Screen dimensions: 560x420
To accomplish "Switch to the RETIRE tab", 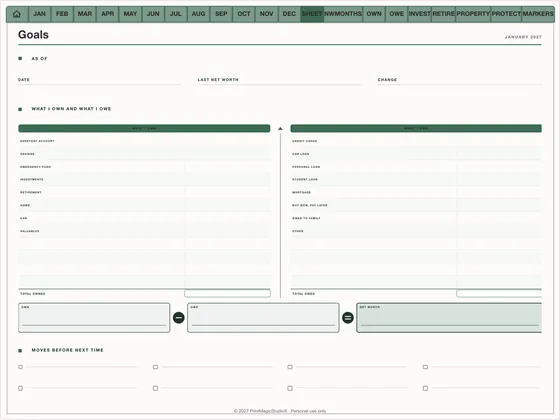I will [444, 14].
